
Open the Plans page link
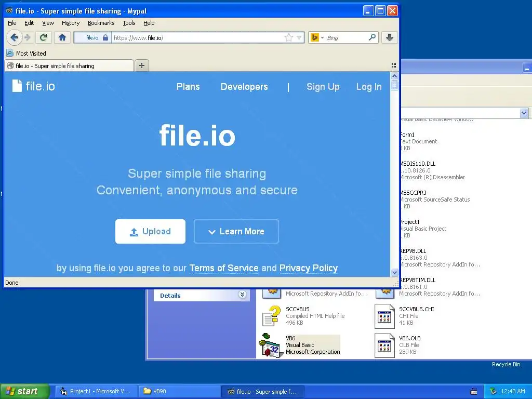point(188,87)
